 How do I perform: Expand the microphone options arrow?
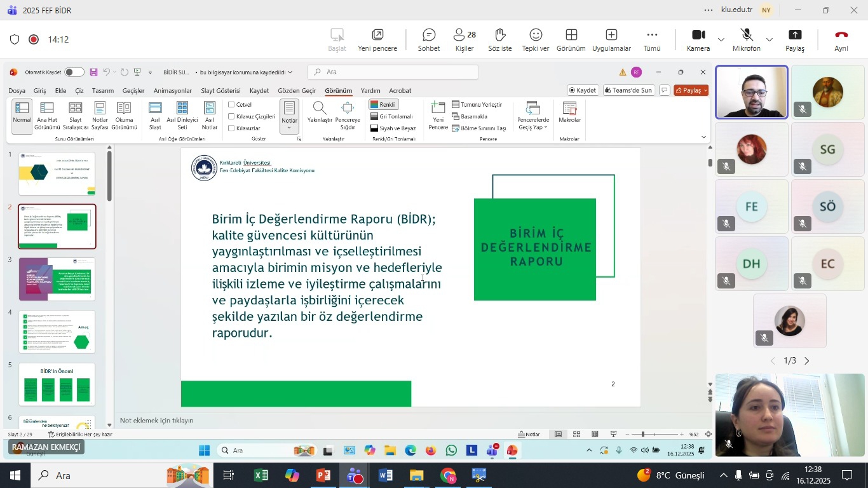pyautogui.click(x=770, y=40)
